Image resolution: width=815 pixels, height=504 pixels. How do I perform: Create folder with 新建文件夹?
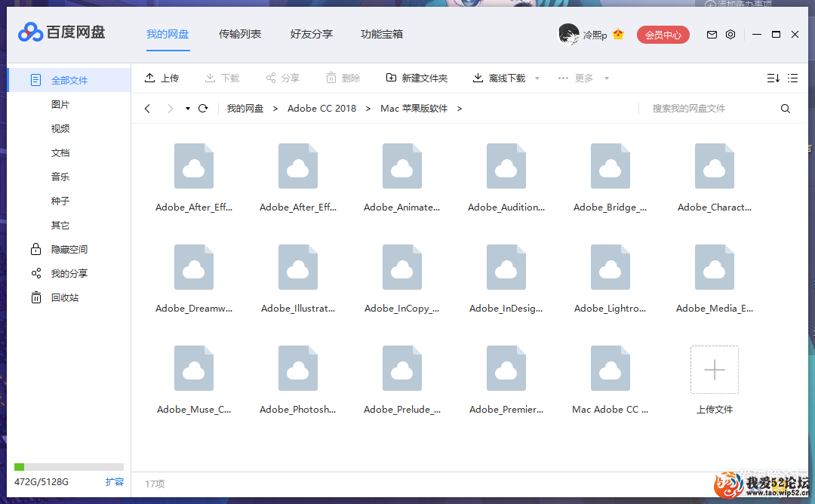point(417,78)
